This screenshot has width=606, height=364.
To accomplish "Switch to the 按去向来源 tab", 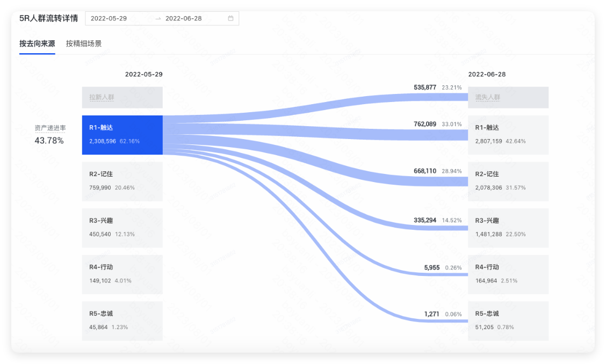I will tap(37, 43).
